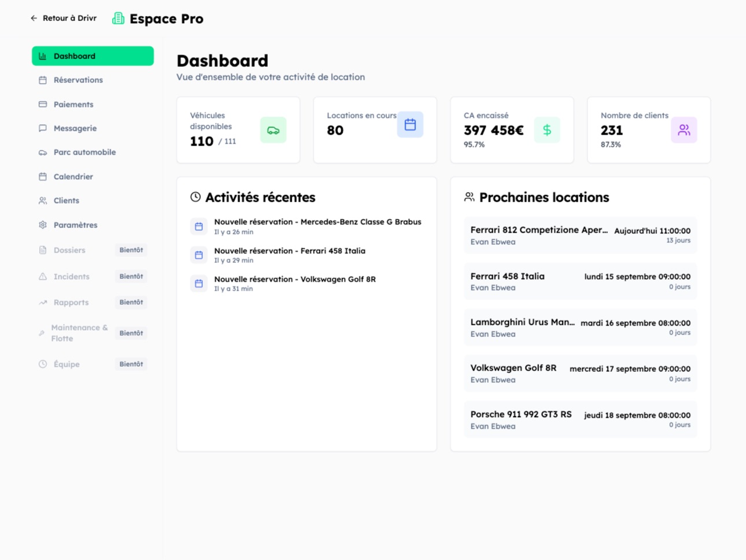The width and height of the screenshot is (746, 560).
Task: Click the 110 available vehicles number
Action: [202, 141]
